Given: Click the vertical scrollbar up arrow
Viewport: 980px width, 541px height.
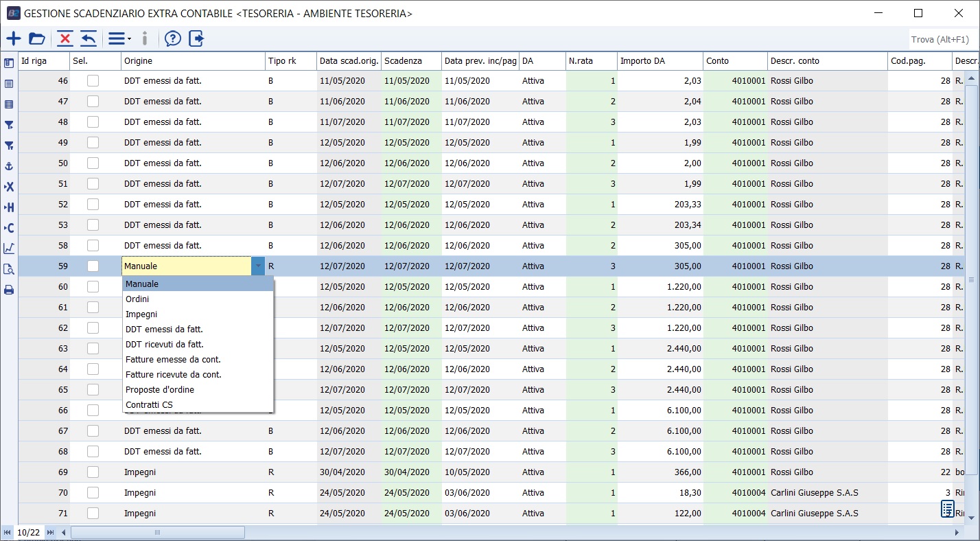Looking at the screenshot, I should 970,80.
